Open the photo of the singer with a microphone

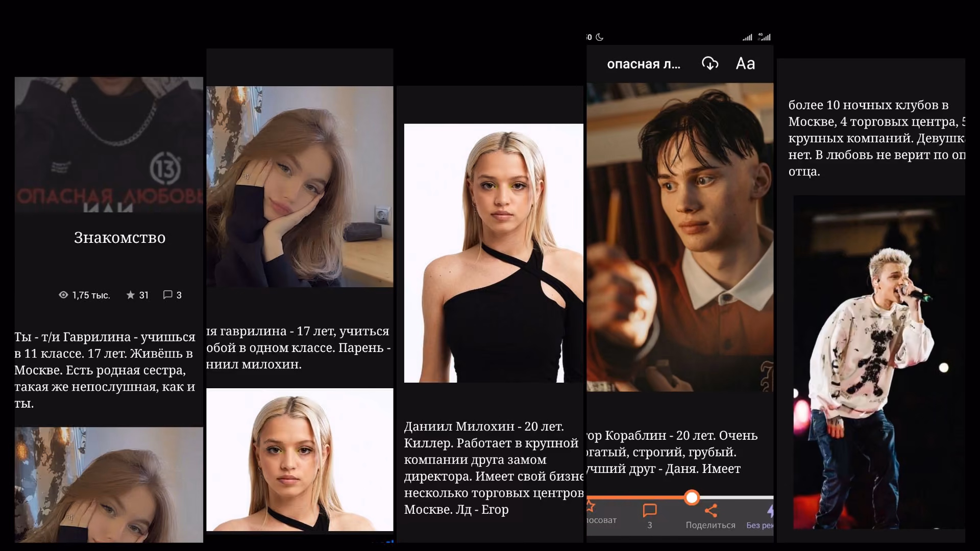point(879,362)
